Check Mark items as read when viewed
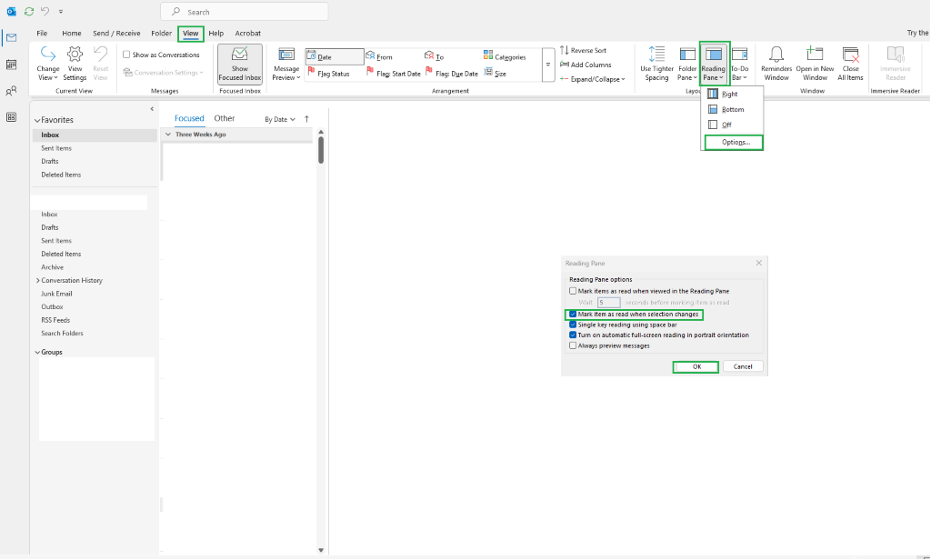The width and height of the screenshot is (931, 560). point(573,291)
